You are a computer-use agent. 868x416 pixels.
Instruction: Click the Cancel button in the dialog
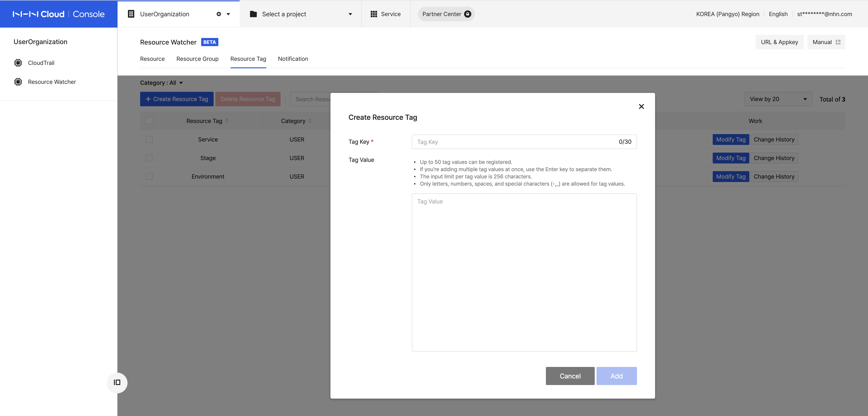570,376
